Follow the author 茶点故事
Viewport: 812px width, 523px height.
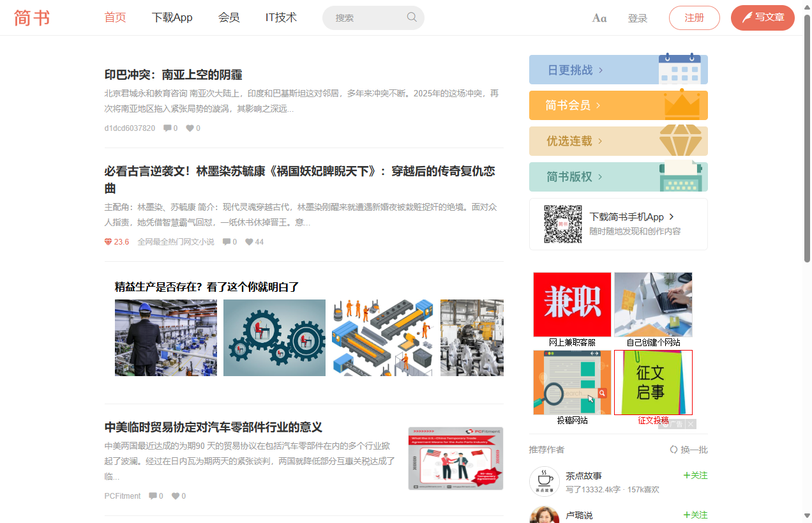point(695,475)
